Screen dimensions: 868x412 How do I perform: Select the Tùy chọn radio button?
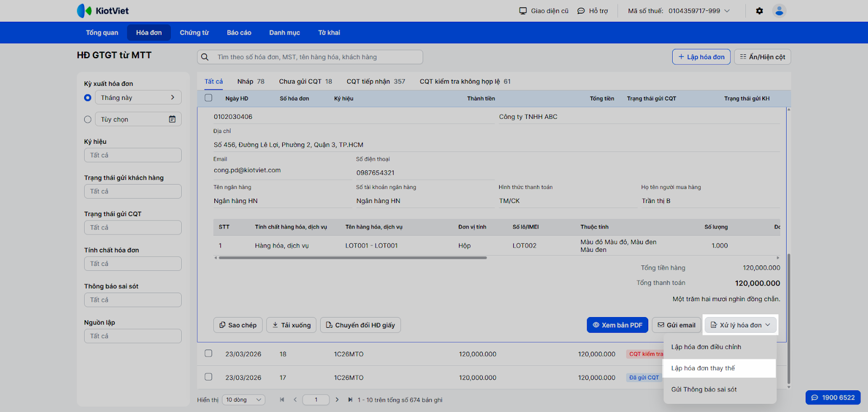[x=88, y=119]
